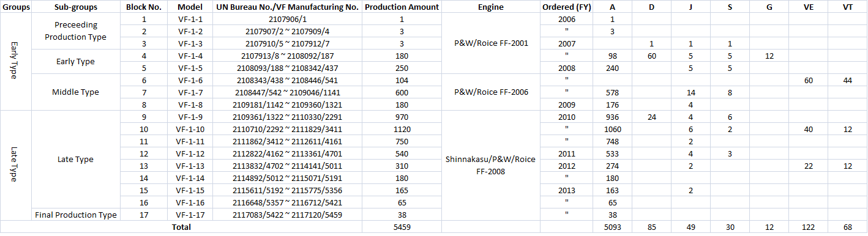Select the Ordered (FY) column header

point(567,7)
